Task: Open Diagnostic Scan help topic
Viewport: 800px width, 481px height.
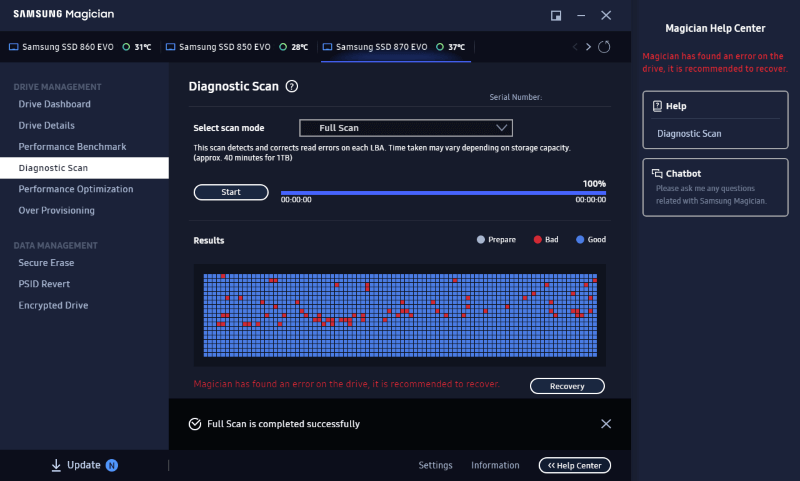Action: (689, 134)
